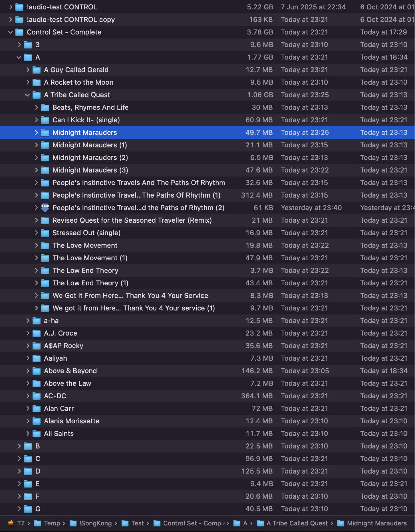Click the 312.4 MB size value
The height and width of the screenshot is (532, 415).
click(257, 195)
